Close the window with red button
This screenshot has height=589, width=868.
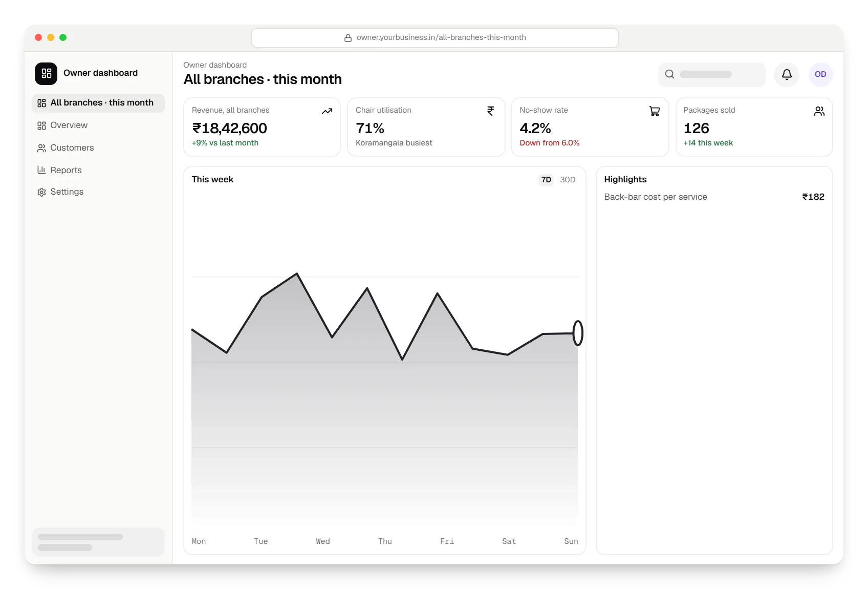pos(38,37)
